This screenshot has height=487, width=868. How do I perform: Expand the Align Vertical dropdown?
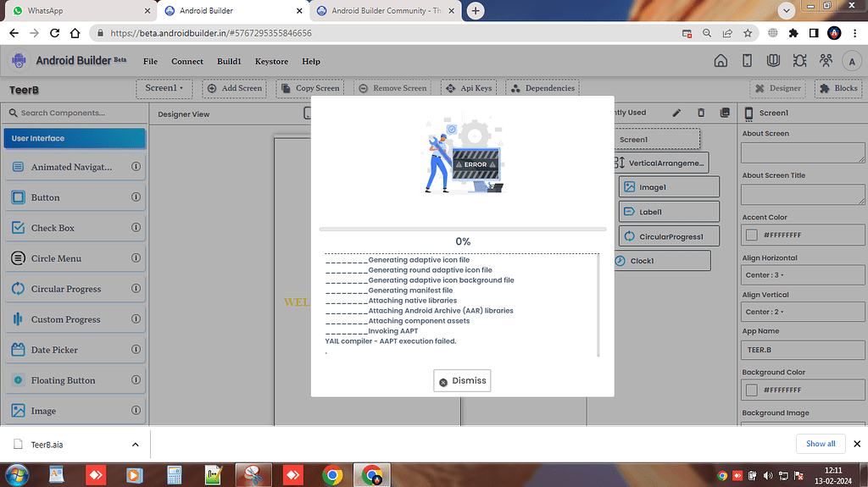[x=803, y=313]
